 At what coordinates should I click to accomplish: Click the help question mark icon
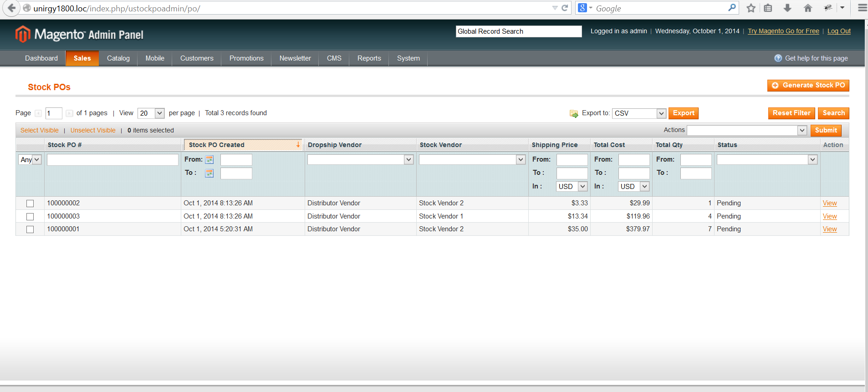tap(778, 58)
